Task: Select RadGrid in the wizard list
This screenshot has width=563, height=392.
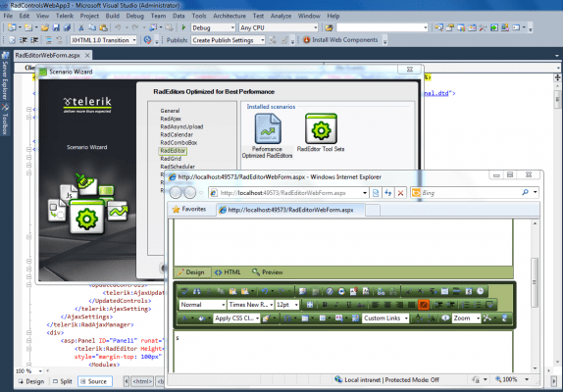Action: (171, 159)
